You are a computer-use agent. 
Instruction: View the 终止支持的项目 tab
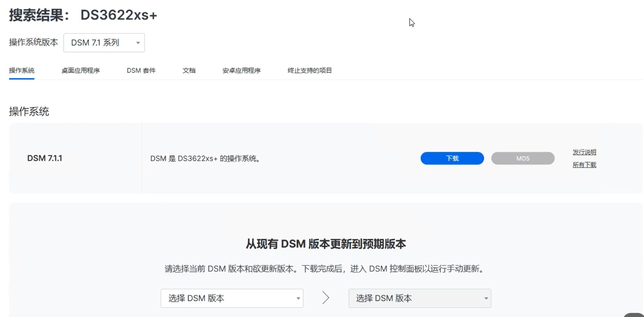click(309, 70)
